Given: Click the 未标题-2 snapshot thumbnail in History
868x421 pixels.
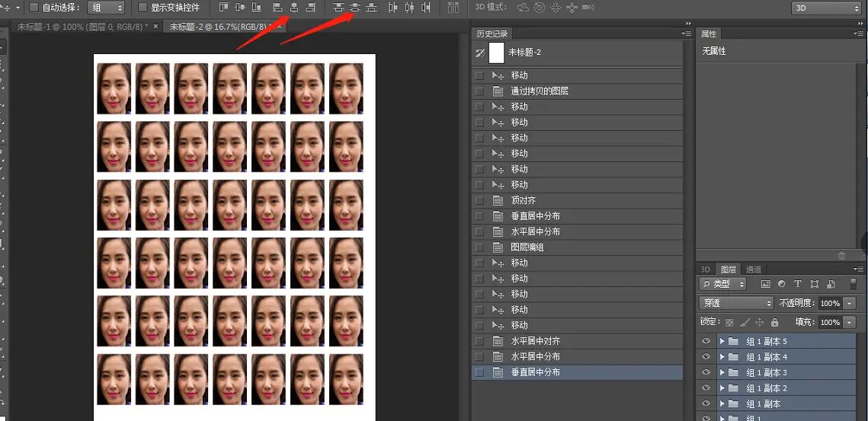Looking at the screenshot, I should pyautogui.click(x=497, y=53).
